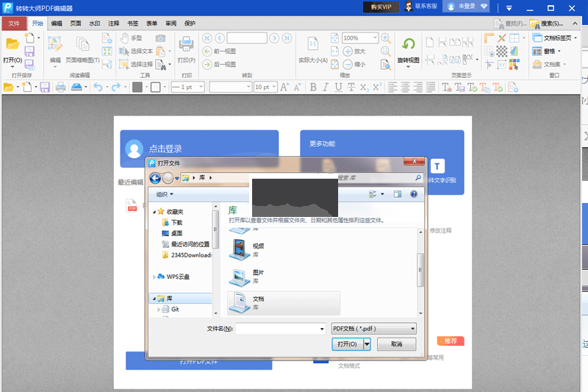Click the 旋转视图 rotate view icon
The height and width of the screenshot is (392, 588).
(409, 44)
